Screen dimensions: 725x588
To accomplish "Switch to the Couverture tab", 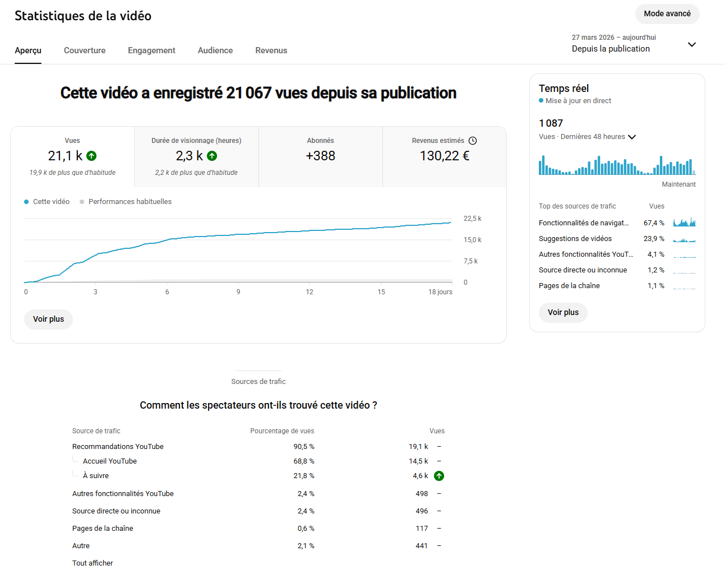I will pos(85,50).
